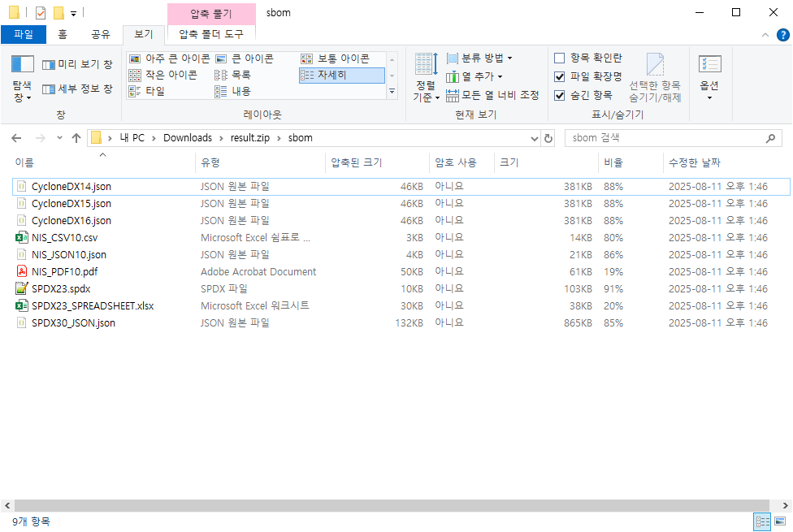Open the address bar history dropdown arrow
793x532 pixels.
coord(534,138)
